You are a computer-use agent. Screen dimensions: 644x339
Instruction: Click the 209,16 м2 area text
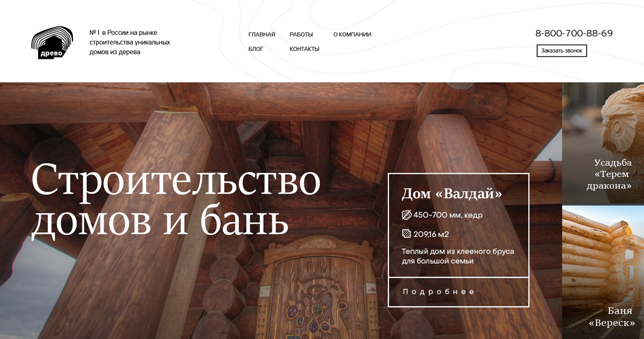[x=431, y=234]
